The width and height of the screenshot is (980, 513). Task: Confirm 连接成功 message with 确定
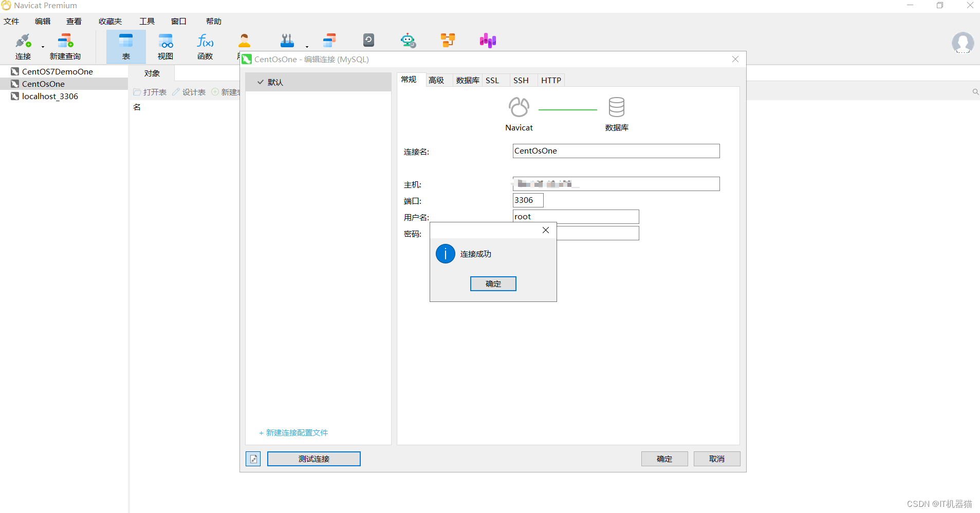click(493, 283)
